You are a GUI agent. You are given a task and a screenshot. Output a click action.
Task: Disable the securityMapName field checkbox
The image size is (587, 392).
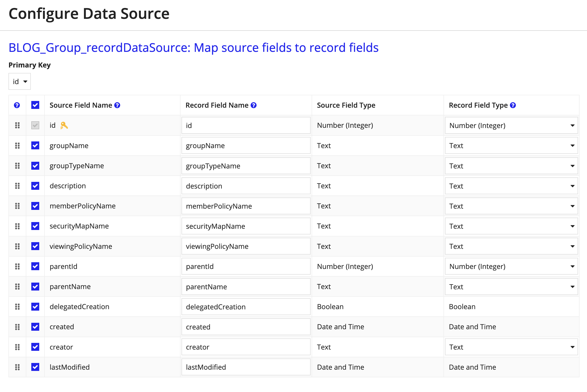coord(35,226)
